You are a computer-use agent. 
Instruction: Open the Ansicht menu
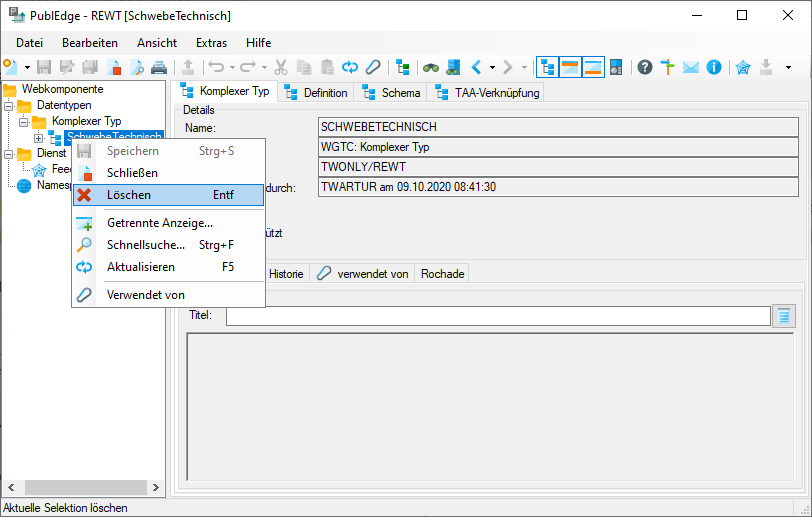(x=157, y=43)
